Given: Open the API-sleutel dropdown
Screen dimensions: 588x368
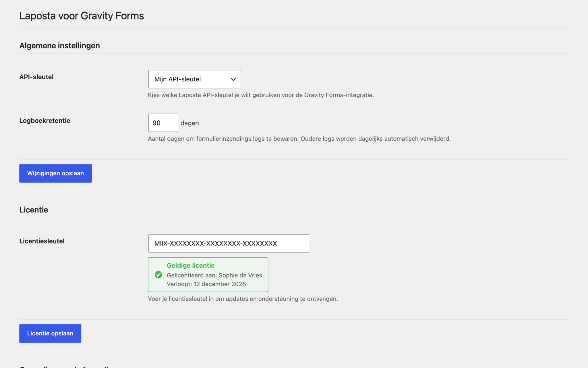Looking at the screenshot, I should click(x=195, y=79).
